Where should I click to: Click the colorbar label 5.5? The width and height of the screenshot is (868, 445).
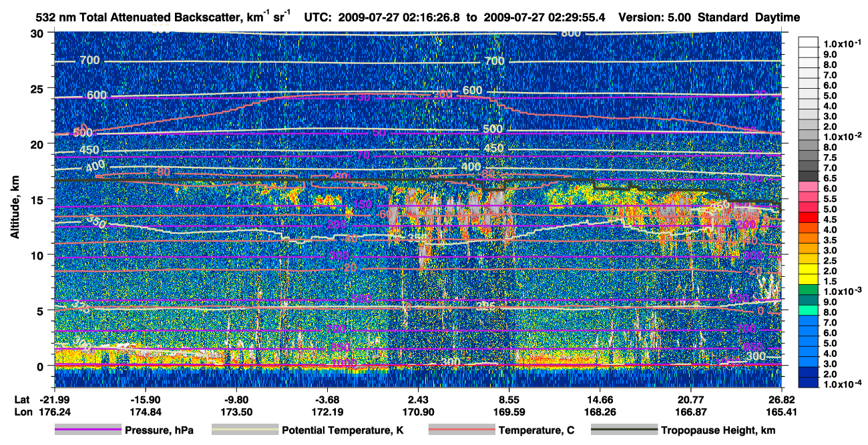[x=831, y=199]
